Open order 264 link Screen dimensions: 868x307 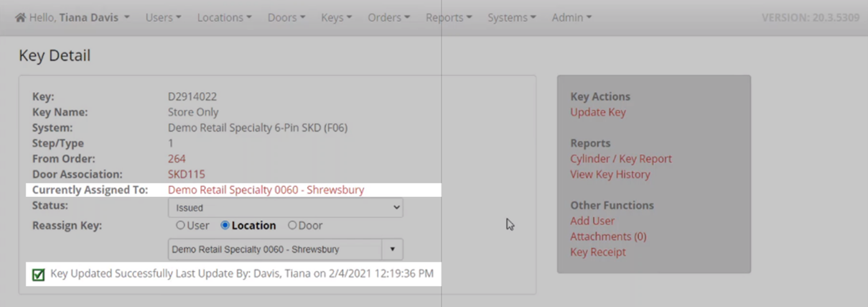click(177, 159)
